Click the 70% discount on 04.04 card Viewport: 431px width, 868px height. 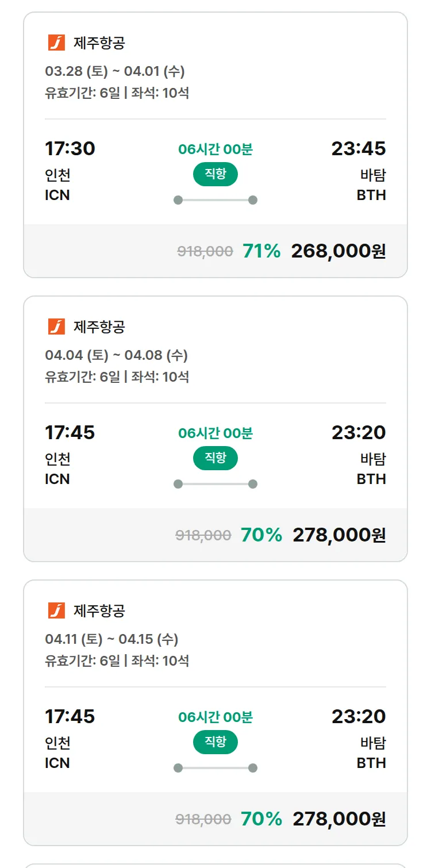point(261,535)
